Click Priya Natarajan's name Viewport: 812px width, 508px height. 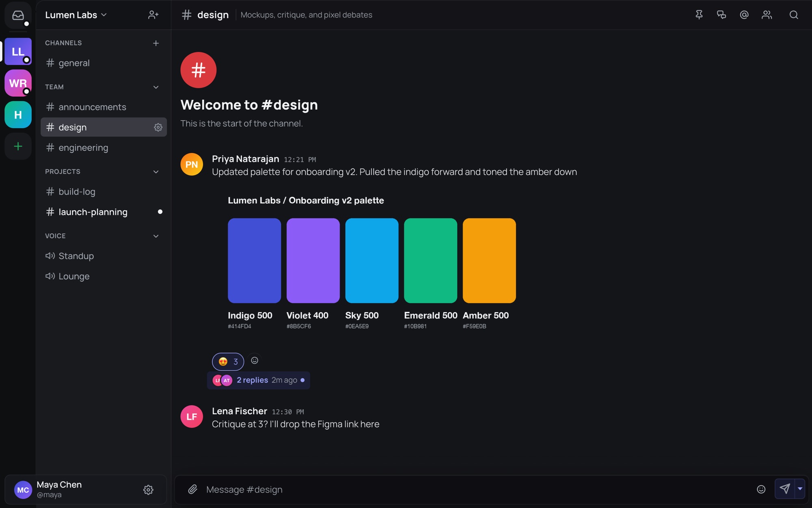click(x=246, y=159)
